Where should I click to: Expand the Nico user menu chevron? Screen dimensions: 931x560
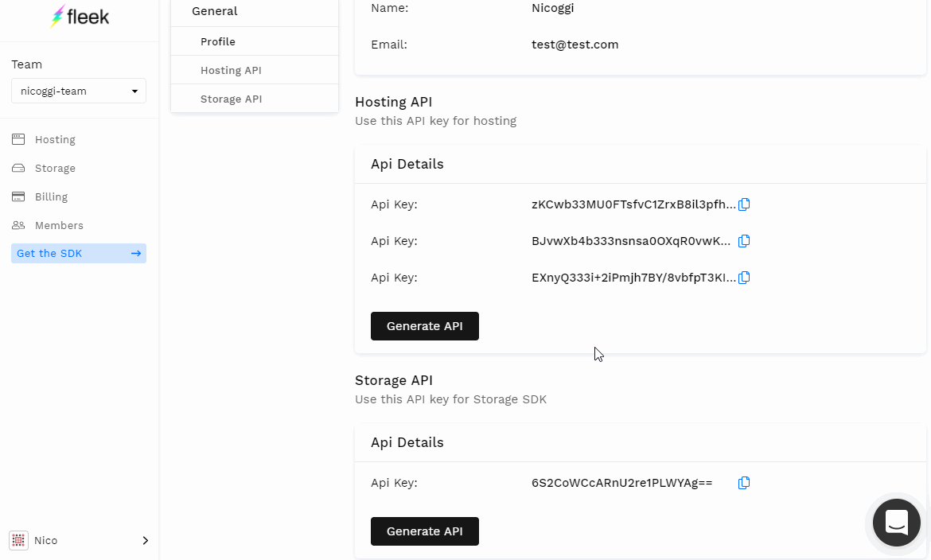tap(145, 540)
